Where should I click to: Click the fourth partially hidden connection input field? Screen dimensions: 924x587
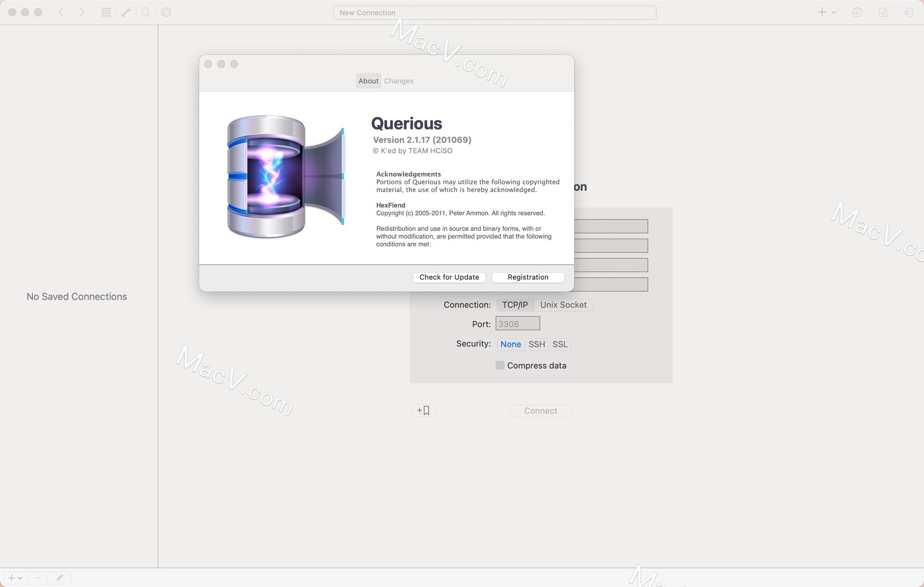pos(611,284)
